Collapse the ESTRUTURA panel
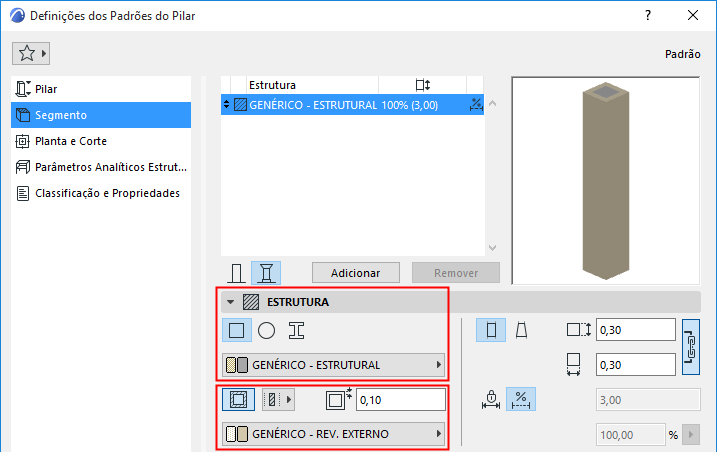The width and height of the screenshot is (717, 452). pyautogui.click(x=230, y=302)
